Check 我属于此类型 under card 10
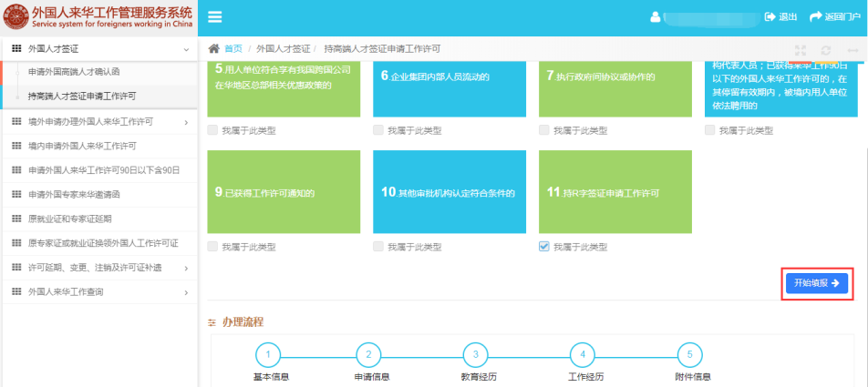Screen dimensions: 868x387 pyautogui.click(x=378, y=247)
